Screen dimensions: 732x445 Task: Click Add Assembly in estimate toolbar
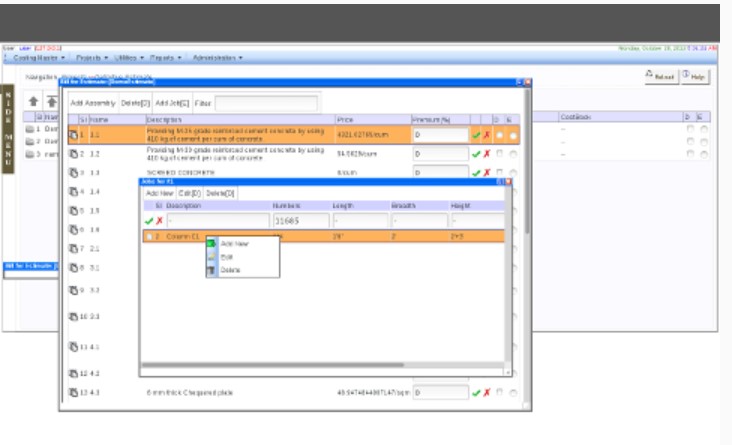(x=93, y=103)
